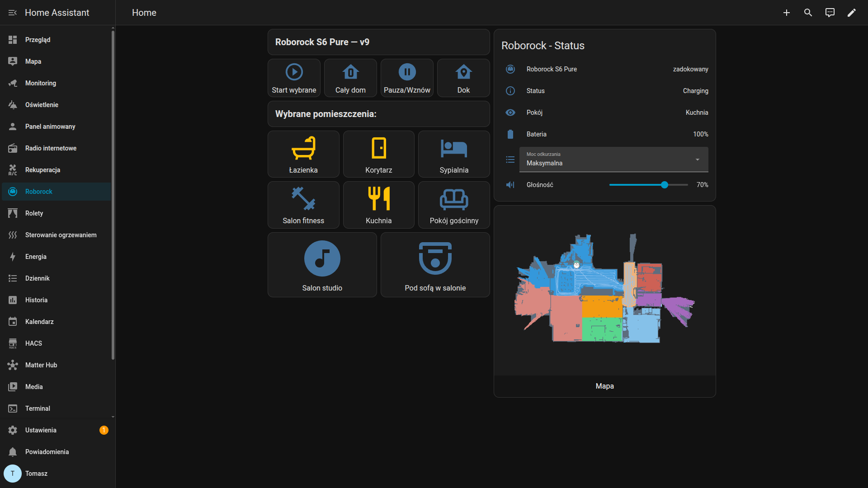Open Panel animowany in the sidebar
The width and height of the screenshot is (868, 488).
coord(56,127)
